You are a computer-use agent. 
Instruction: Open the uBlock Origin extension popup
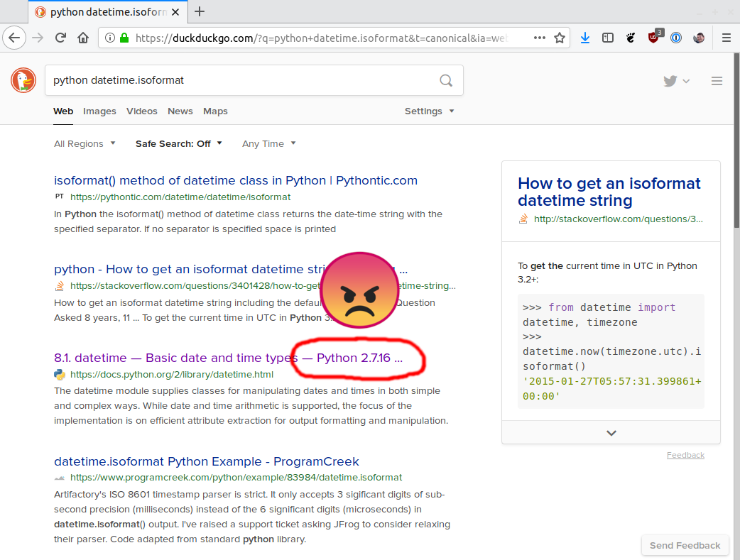pos(654,38)
